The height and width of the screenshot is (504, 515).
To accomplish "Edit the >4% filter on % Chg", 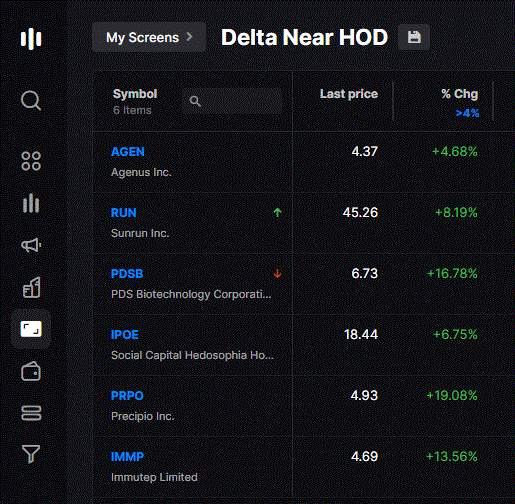I will pyautogui.click(x=467, y=113).
